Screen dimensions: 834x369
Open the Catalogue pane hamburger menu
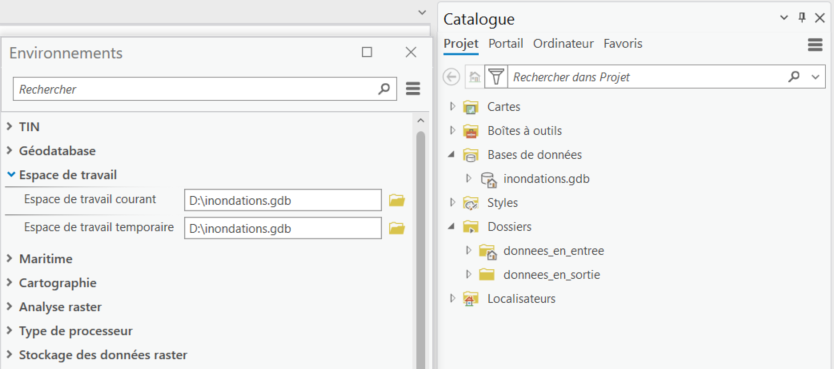[815, 45]
